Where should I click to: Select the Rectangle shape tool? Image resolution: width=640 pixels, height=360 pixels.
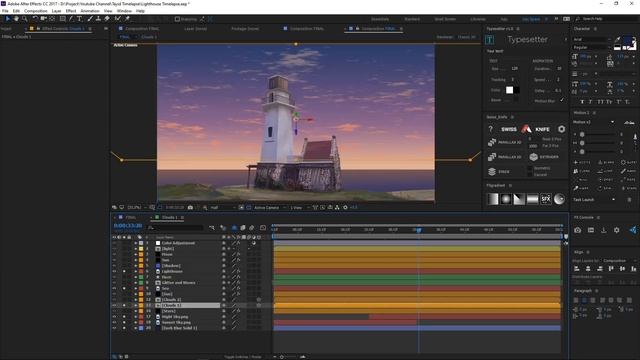pos(62,19)
